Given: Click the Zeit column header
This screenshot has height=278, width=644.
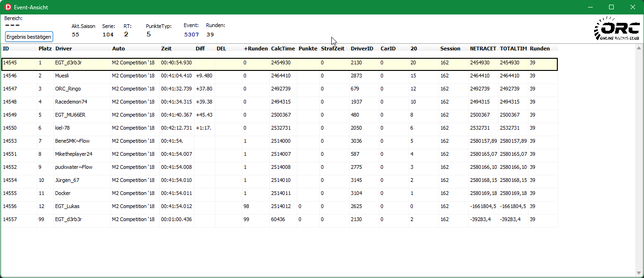Looking at the screenshot, I should coord(166,49).
